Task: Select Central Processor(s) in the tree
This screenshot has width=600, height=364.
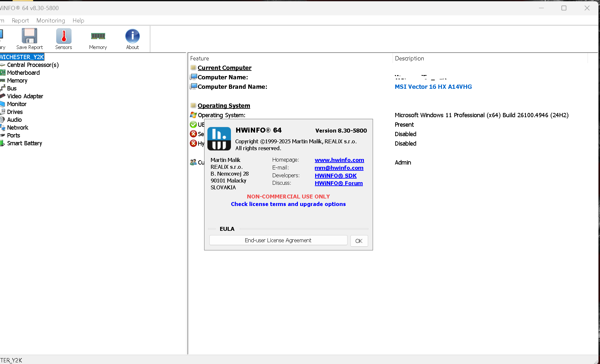Action: pyautogui.click(x=33, y=65)
